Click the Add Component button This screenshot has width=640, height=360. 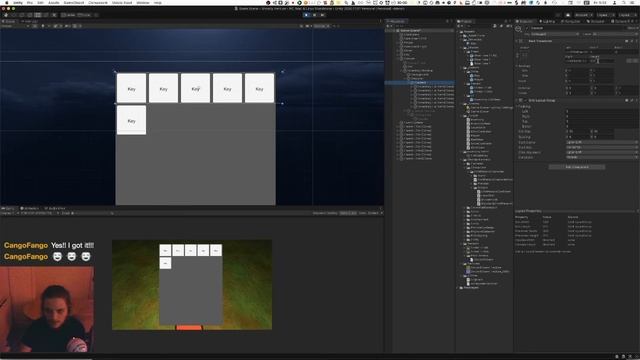pos(577,167)
